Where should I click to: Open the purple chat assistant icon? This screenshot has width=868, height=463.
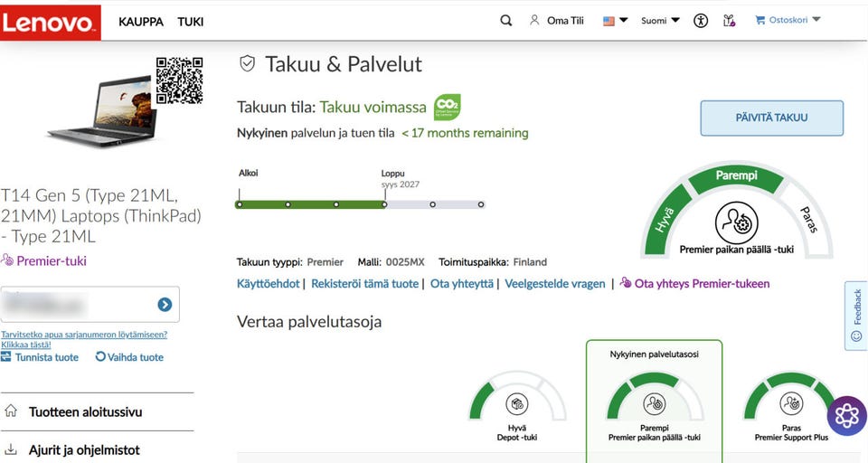coord(846,415)
